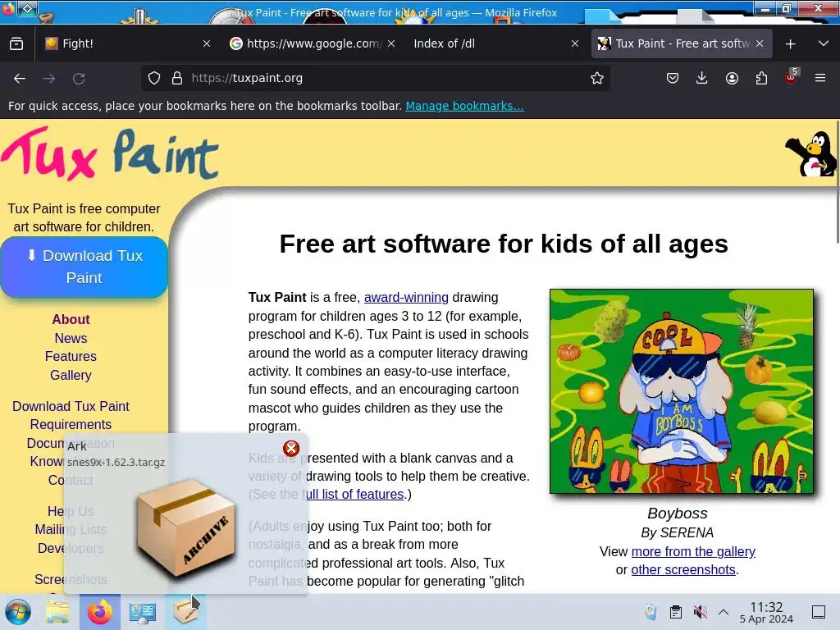Click the Tux penguin mascot image
This screenshot has width=840, height=630.
tap(810, 153)
